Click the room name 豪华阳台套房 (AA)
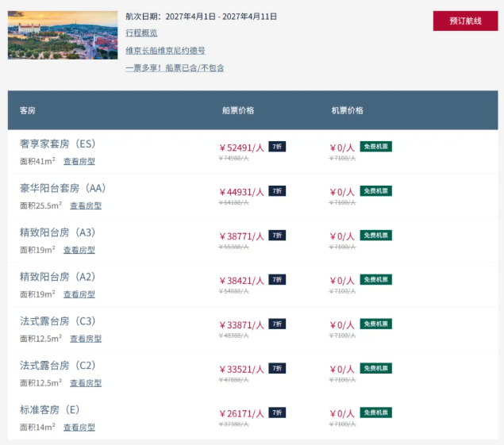The height and width of the screenshot is (445, 504). (63, 188)
